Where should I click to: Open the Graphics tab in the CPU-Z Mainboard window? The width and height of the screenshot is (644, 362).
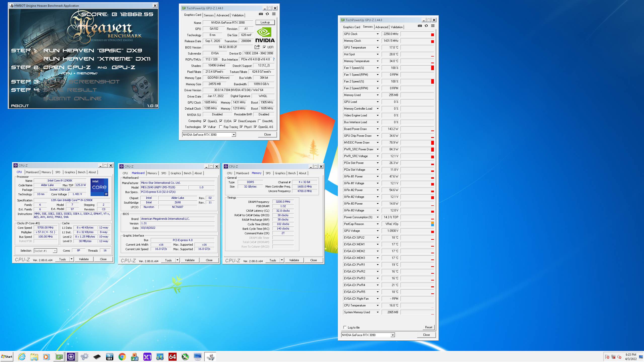pos(176,173)
